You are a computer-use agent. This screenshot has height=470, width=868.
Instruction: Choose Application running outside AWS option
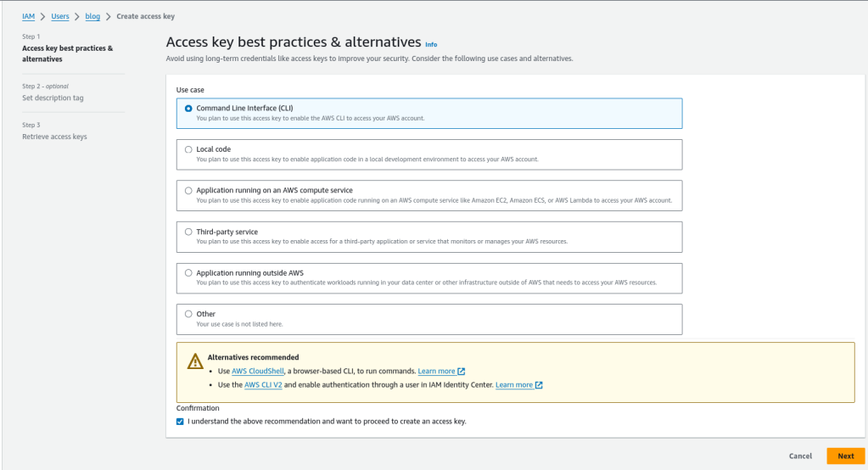[x=188, y=273]
